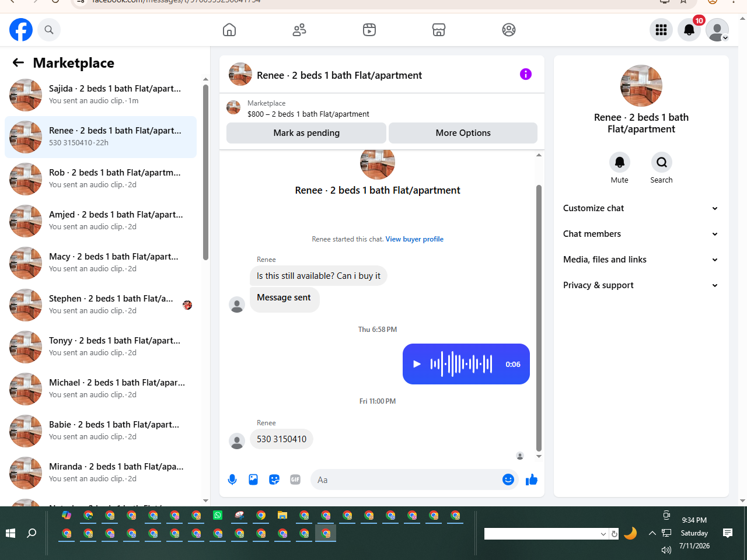747x560 pixels.
Task: Click the chat list vertical scrollbar
Action: pyautogui.click(x=205, y=172)
